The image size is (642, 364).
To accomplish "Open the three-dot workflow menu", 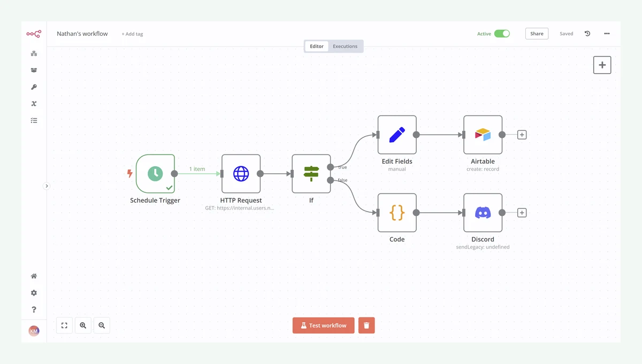I will tap(607, 34).
